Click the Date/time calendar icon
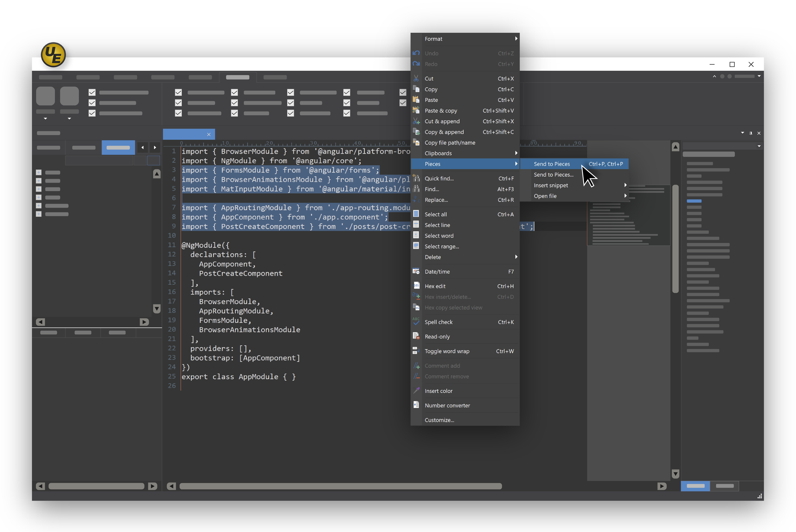The image size is (796, 532). tap(416, 271)
